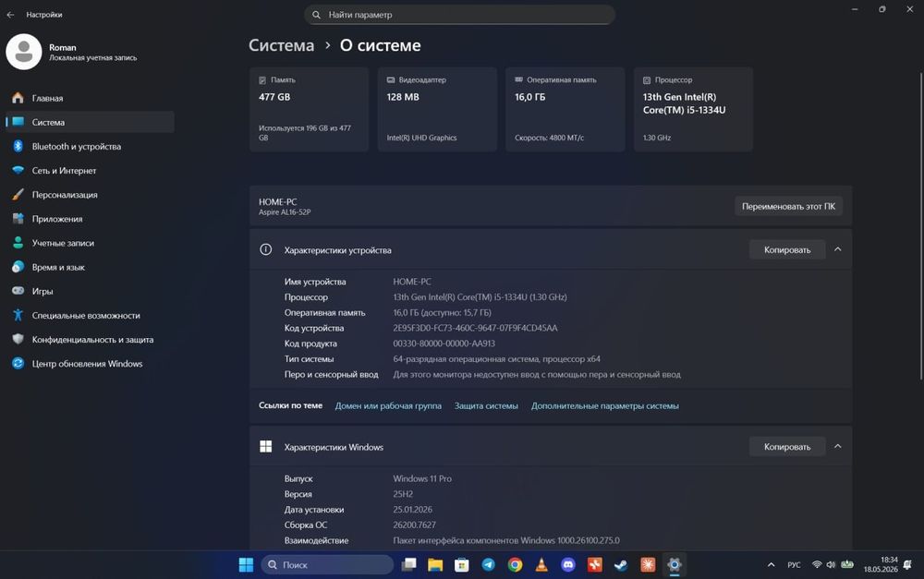Click device ID 2E95F3D0-FC73-460C-9647-07F9F4CD45AA
The image size is (924, 579).
(x=475, y=328)
